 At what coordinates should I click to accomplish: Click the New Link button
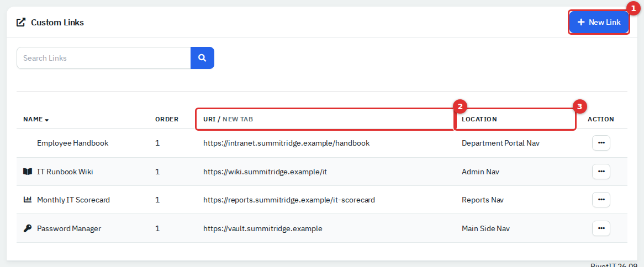click(599, 22)
